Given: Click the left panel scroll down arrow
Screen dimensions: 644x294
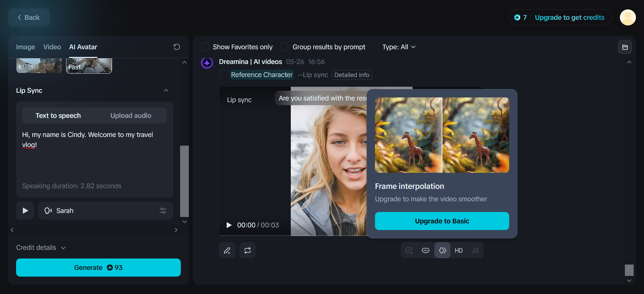Looking at the screenshot, I should pos(184,221).
